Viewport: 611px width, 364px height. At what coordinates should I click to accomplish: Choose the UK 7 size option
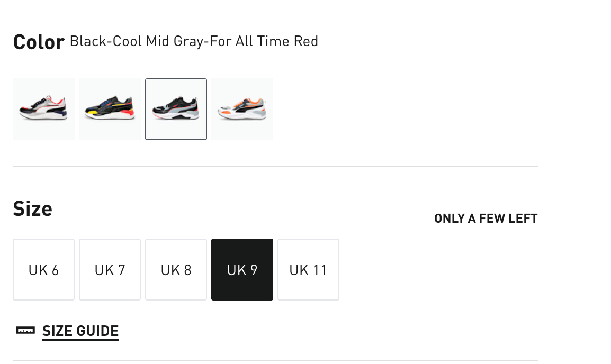coord(110,270)
